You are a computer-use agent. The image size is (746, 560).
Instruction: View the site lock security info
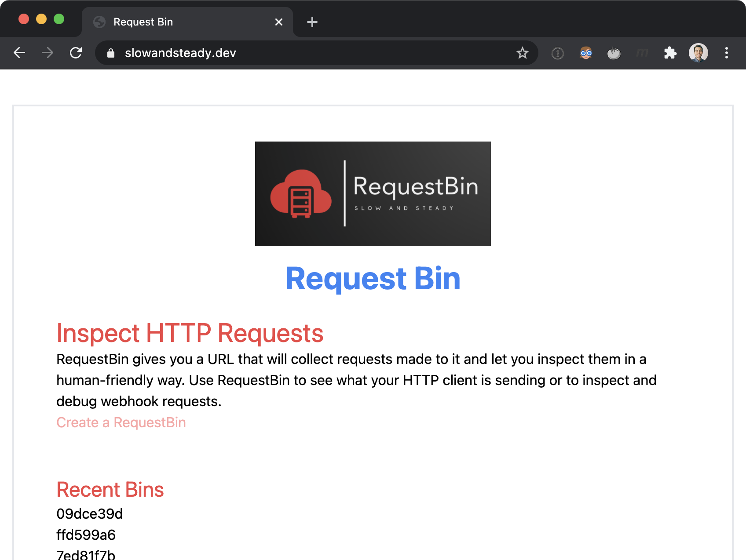[111, 53]
